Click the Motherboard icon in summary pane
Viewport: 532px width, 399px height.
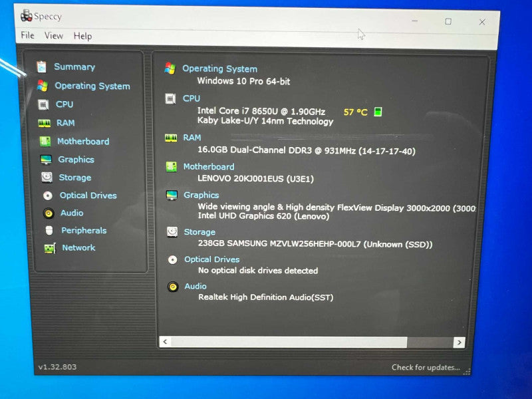(x=172, y=167)
